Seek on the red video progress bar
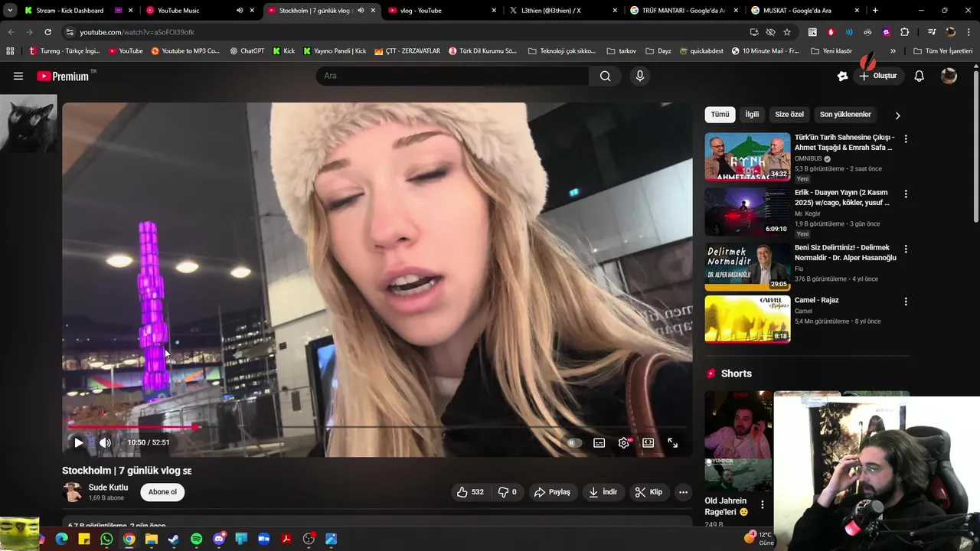This screenshot has height=551, width=980. pos(377,426)
